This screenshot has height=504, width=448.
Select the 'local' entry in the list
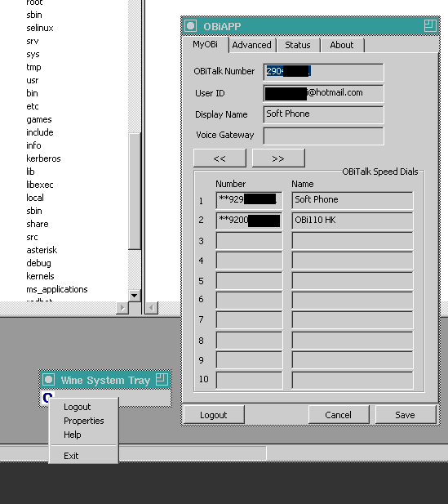click(35, 198)
